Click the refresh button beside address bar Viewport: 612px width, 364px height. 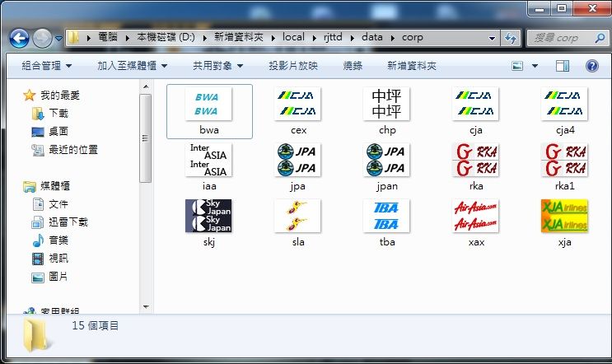click(x=511, y=38)
